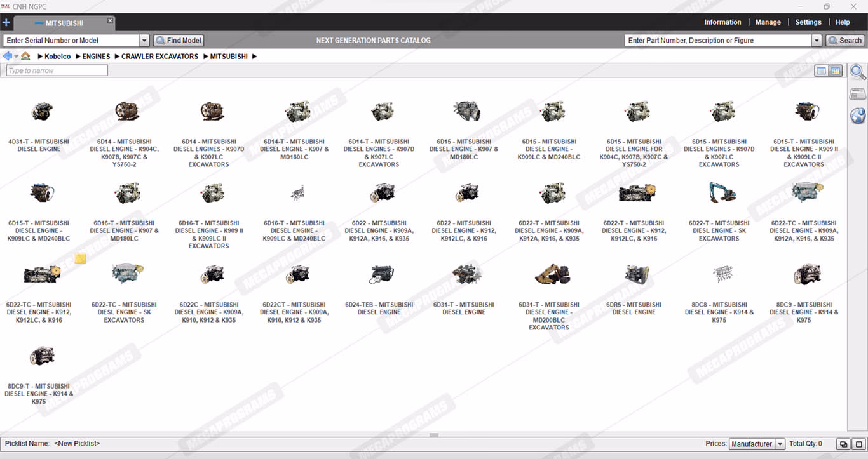The height and width of the screenshot is (459, 868).
Task: Click the CRAWLER EXCAVATORS breadcrumb link
Action: pyautogui.click(x=159, y=57)
